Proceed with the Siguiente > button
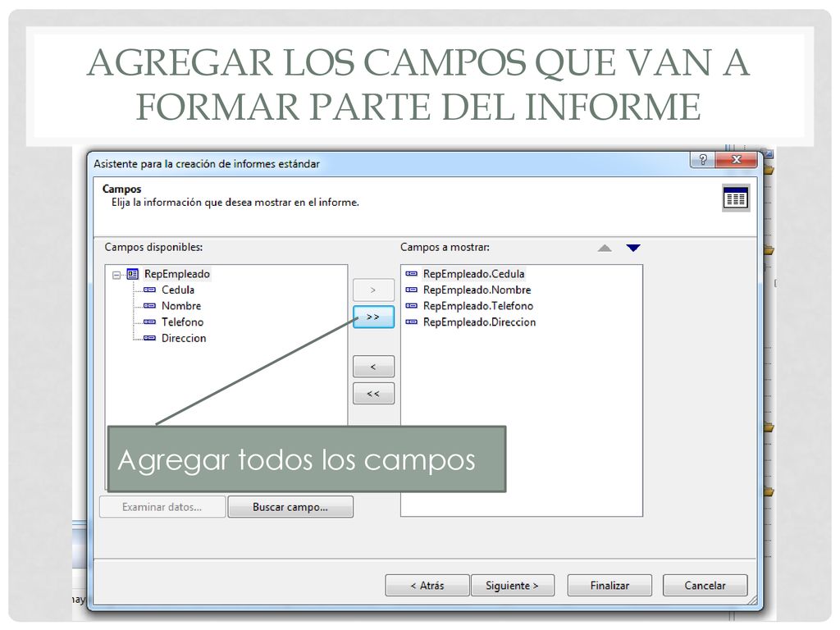 click(x=512, y=586)
